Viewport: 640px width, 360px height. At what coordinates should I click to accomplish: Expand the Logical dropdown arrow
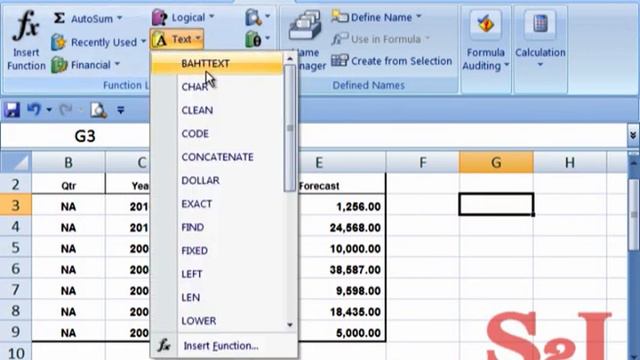pyautogui.click(x=211, y=17)
